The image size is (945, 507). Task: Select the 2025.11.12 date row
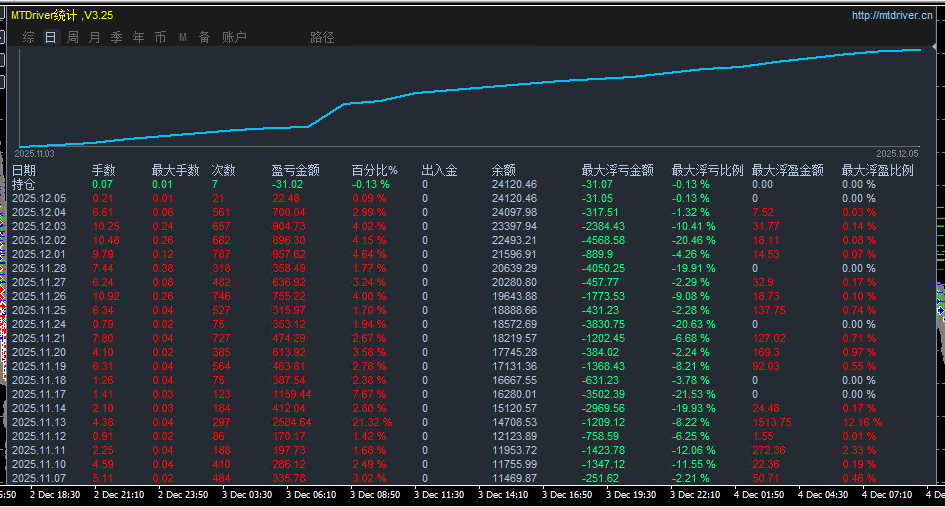(x=39, y=436)
